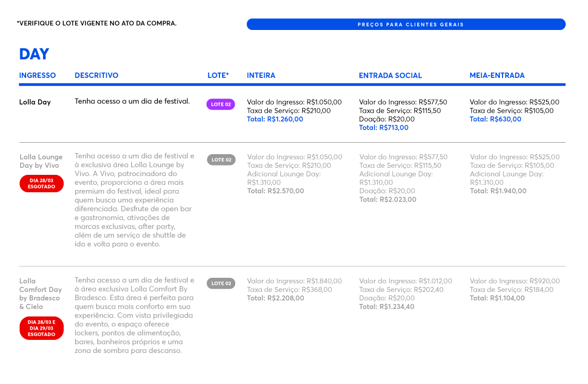This screenshot has width=588, height=384.
Task: Click 'Total: R$2.023,00' Lounge social total
Action: [x=388, y=199]
